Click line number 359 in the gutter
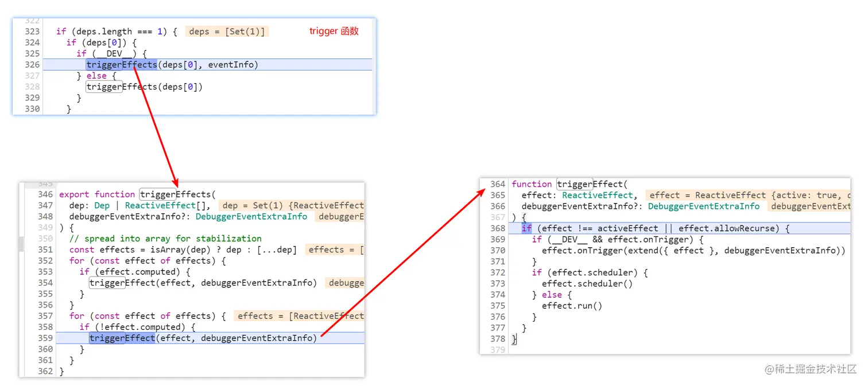This screenshot has height=386, width=868. point(45,338)
